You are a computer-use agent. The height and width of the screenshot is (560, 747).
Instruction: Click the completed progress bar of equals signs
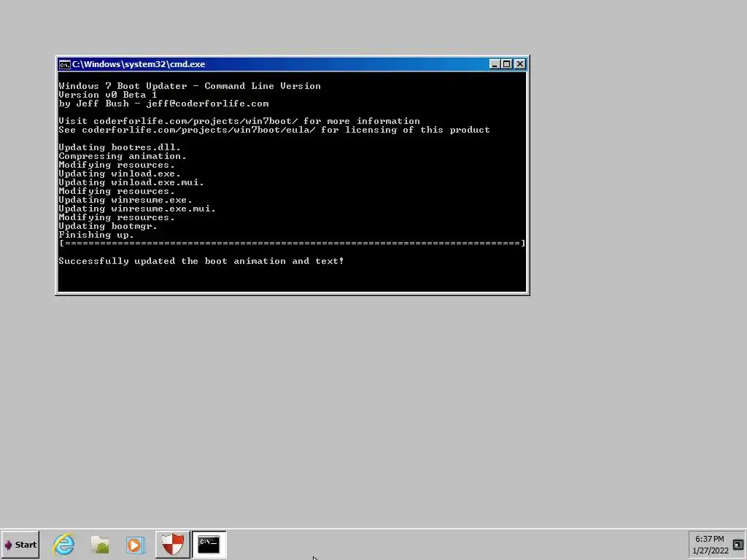tap(292, 244)
